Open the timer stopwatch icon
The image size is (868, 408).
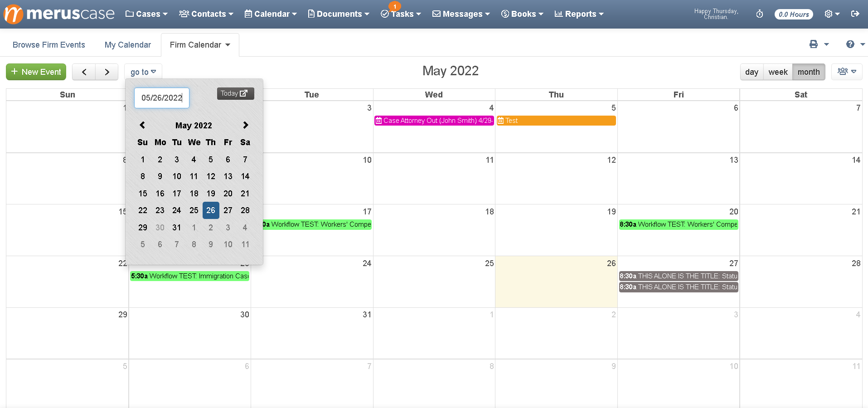(x=760, y=14)
